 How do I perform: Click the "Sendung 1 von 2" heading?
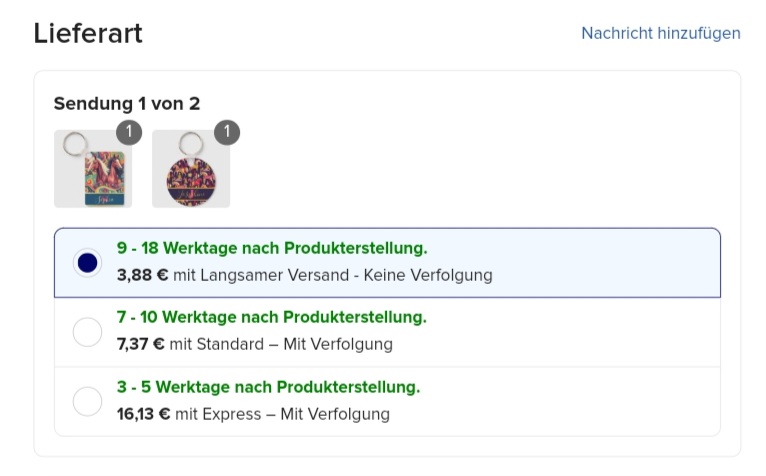click(x=127, y=104)
